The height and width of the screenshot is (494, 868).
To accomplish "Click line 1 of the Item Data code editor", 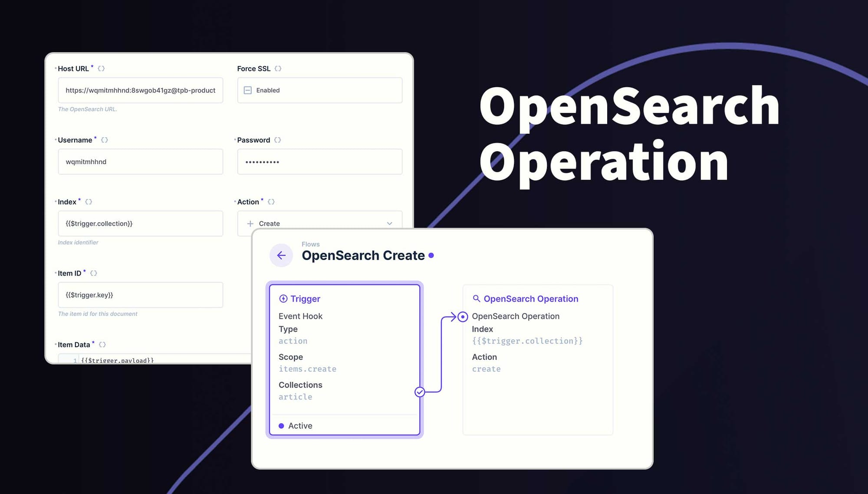I will tap(117, 361).
